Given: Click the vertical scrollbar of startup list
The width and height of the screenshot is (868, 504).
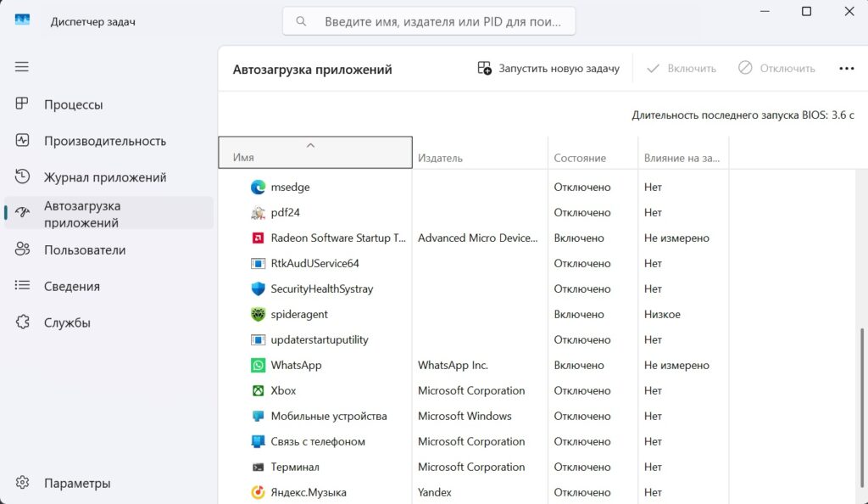Looking at the screenshot, I should [x=861, y=407].
